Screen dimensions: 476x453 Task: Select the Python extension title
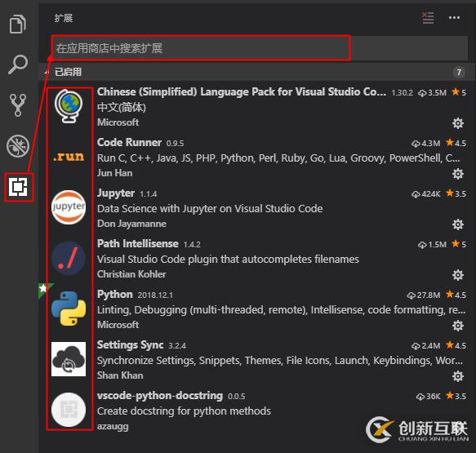tap(115, 295)
